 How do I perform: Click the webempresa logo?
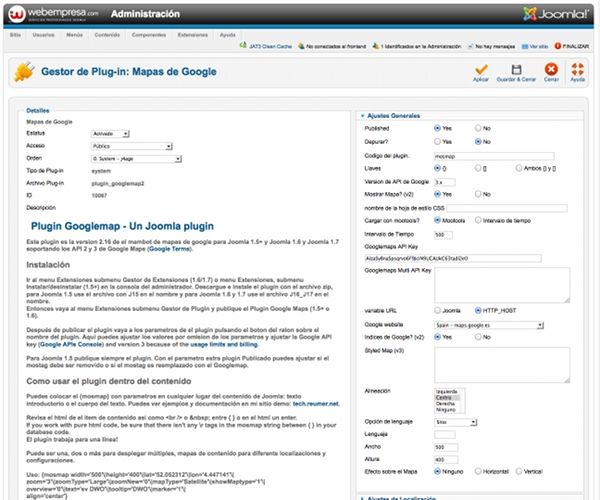(x=54, y=14)
